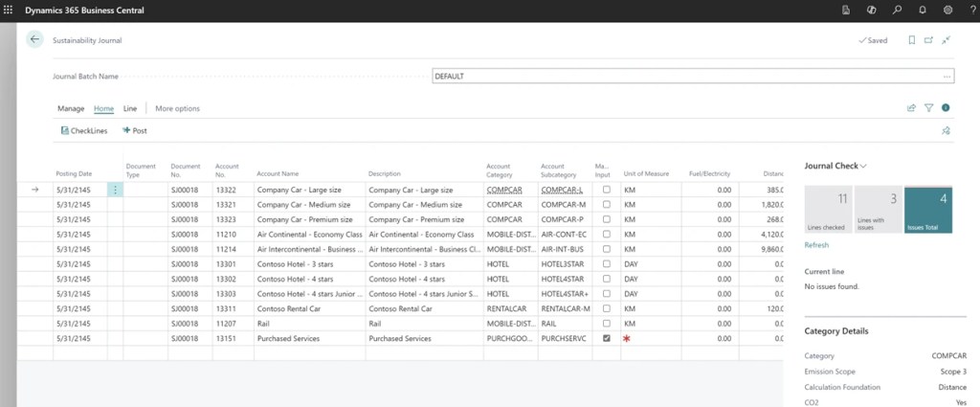Open the settings gear icon
The width and height of the screenshot is (980, 407).
click(947, 10)
